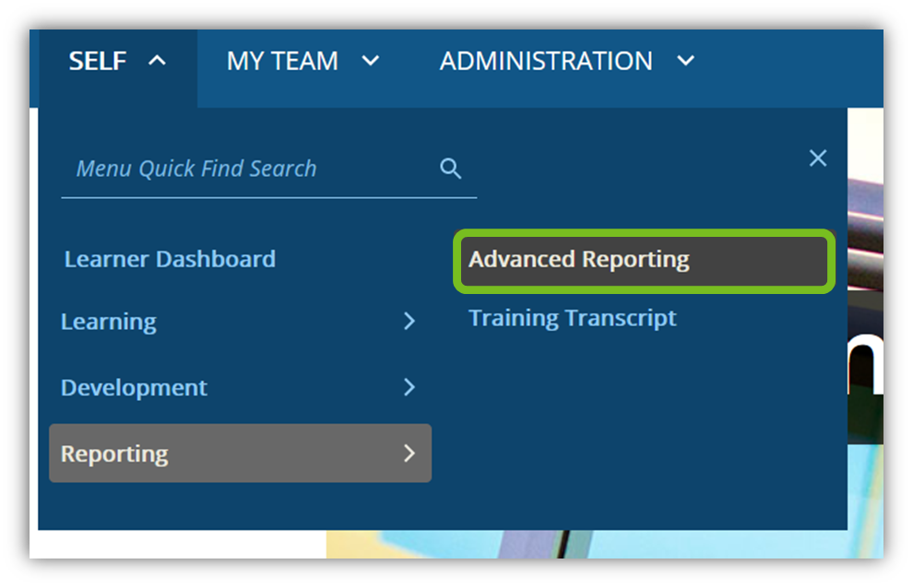Open Advanced Reporting

click(x=579, y=260)
